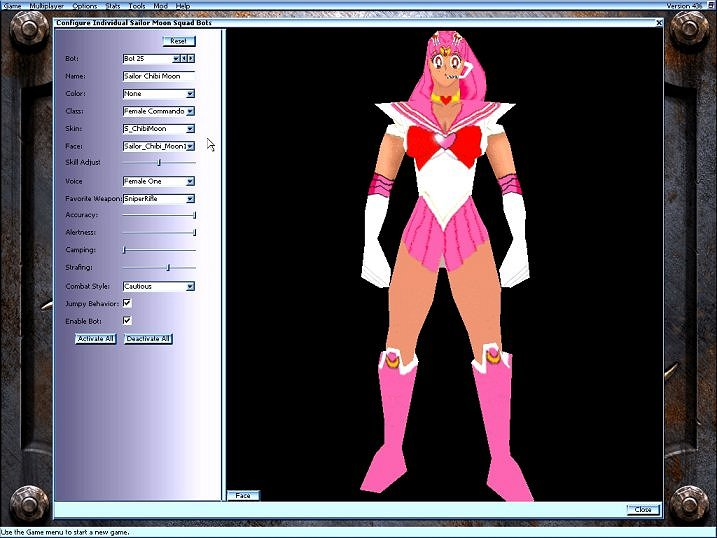The width and height of the screenshot is (717, 538).
Task: Open the Voice dropdown Female One
Action: pyautogui.click(x=190, y=181)
